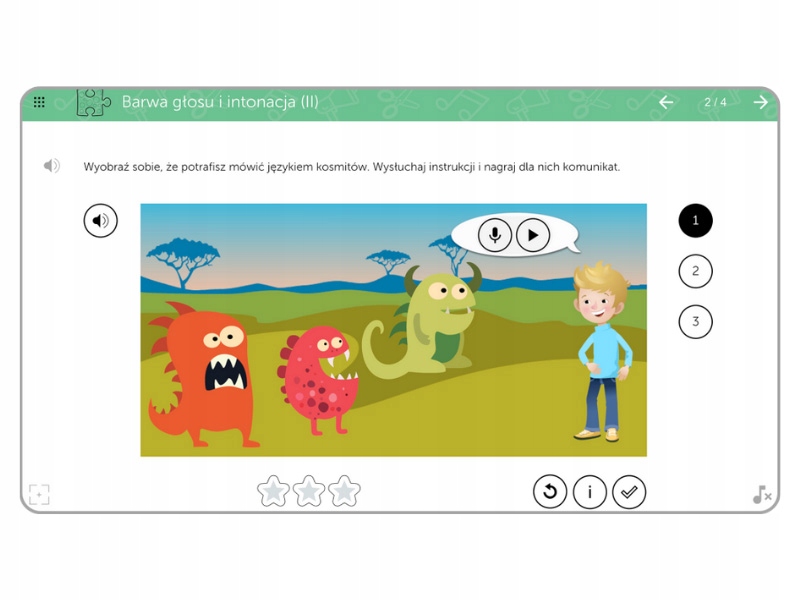Click the 2 / 4 page counter
This screenshot has height=600, width=800.
715,102
